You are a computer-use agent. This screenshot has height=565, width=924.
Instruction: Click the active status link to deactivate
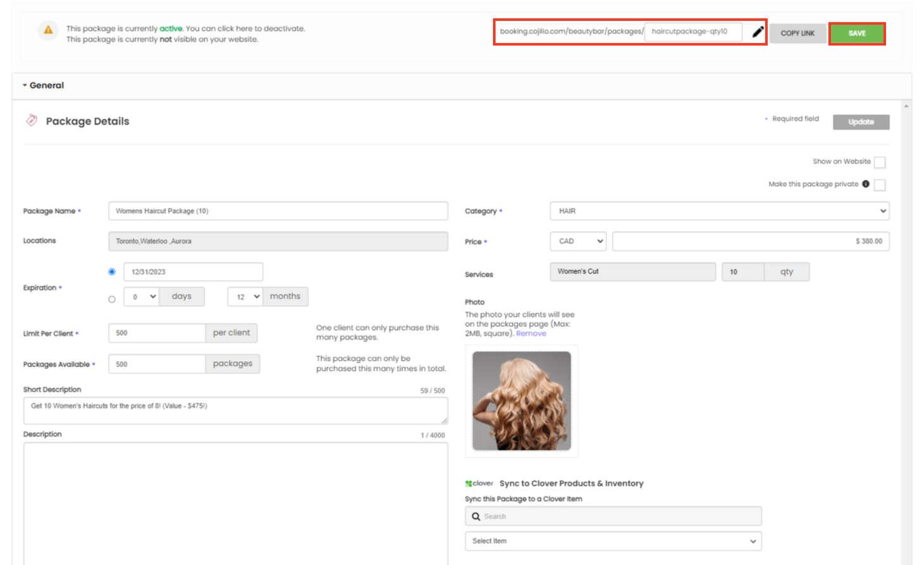tap(171, 28)
